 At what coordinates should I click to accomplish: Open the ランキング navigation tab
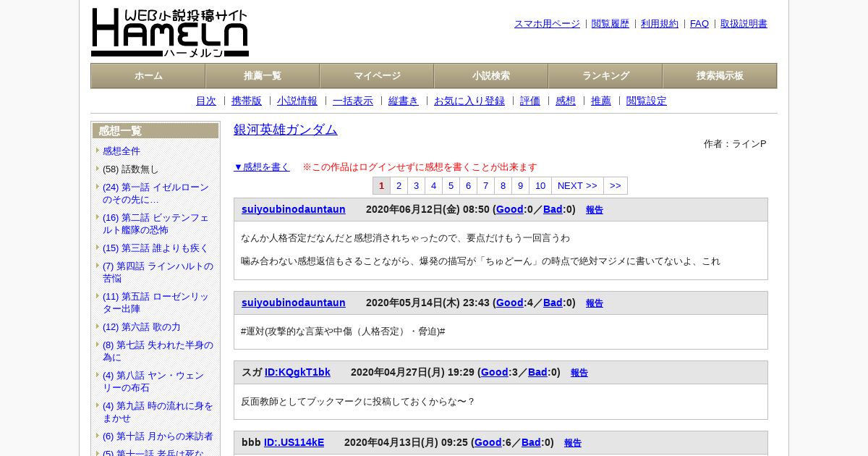(605, 76)
